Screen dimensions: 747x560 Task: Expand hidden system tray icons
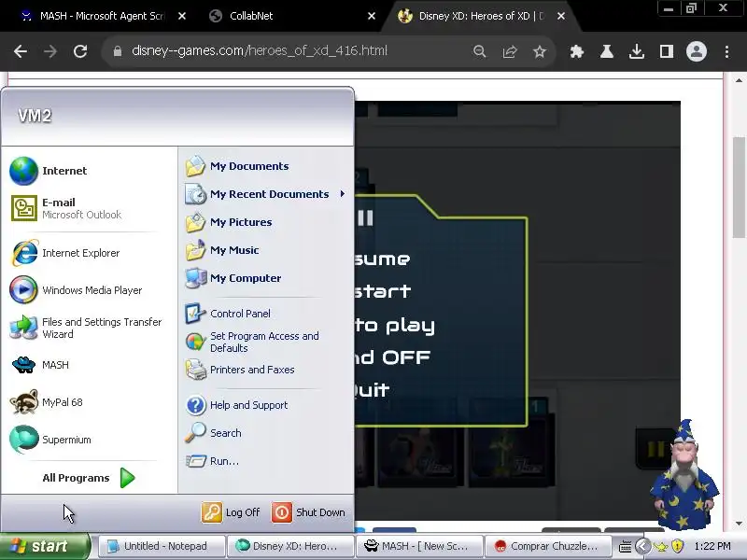[x=642, y=547]
